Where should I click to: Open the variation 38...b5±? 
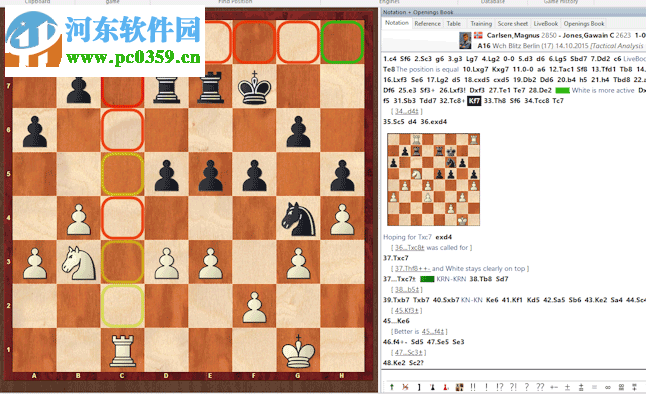(x=406, y=290)
